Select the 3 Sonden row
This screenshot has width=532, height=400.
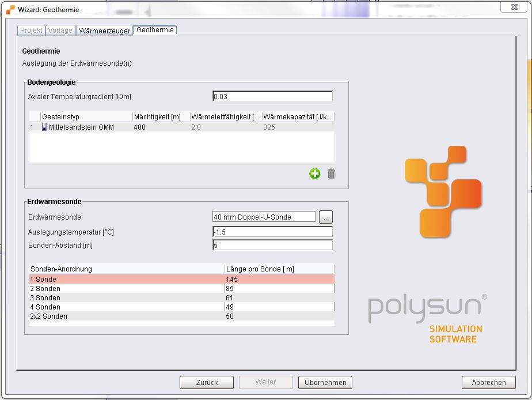(x=182, y=297)
